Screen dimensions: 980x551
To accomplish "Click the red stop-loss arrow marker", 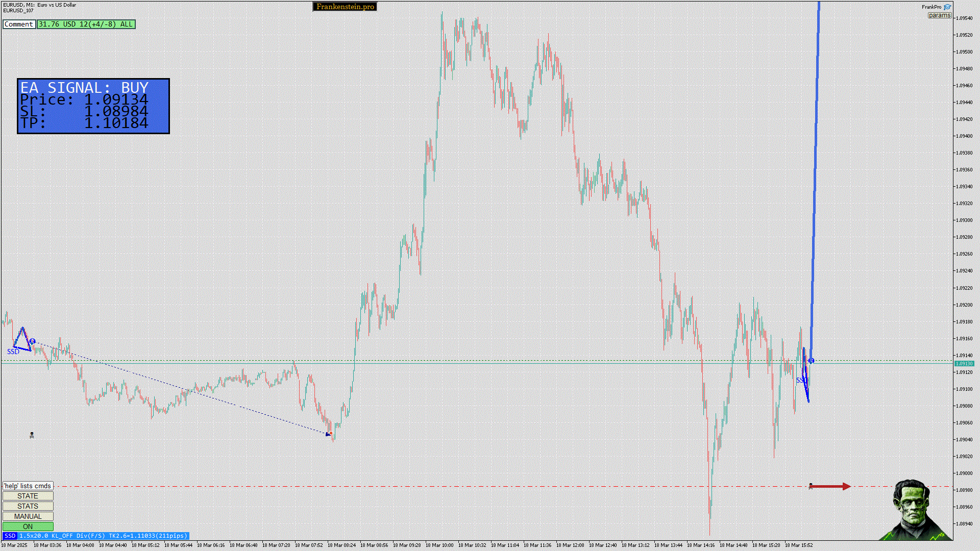I will pyautogui.click(x=830, y=487).
